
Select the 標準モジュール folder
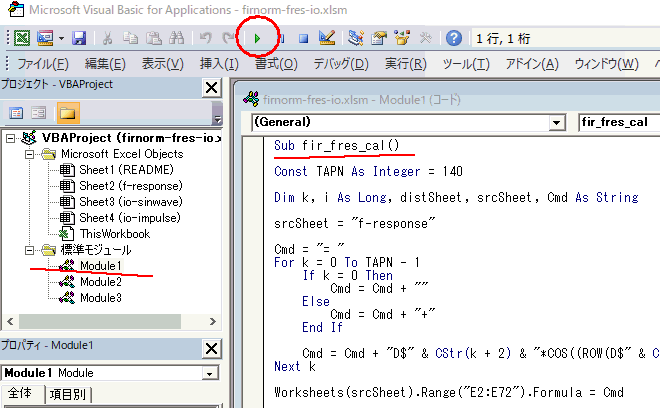point(96,250)
